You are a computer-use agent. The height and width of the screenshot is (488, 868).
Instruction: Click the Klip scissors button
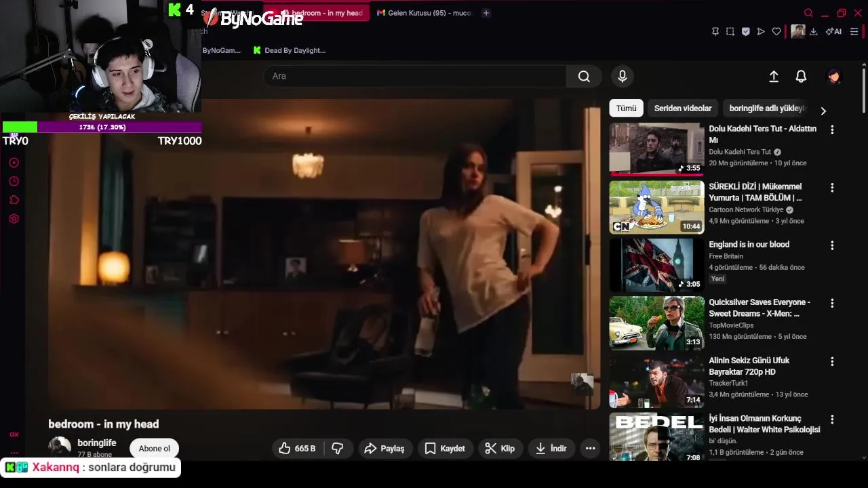pyautogui.click(x=500, y=449)
